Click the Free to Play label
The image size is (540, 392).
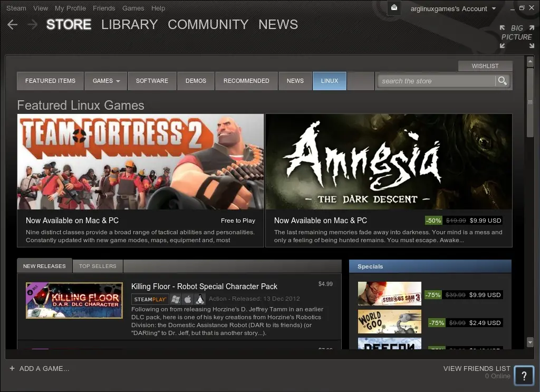pyautogui.click(x=238, y=221)
